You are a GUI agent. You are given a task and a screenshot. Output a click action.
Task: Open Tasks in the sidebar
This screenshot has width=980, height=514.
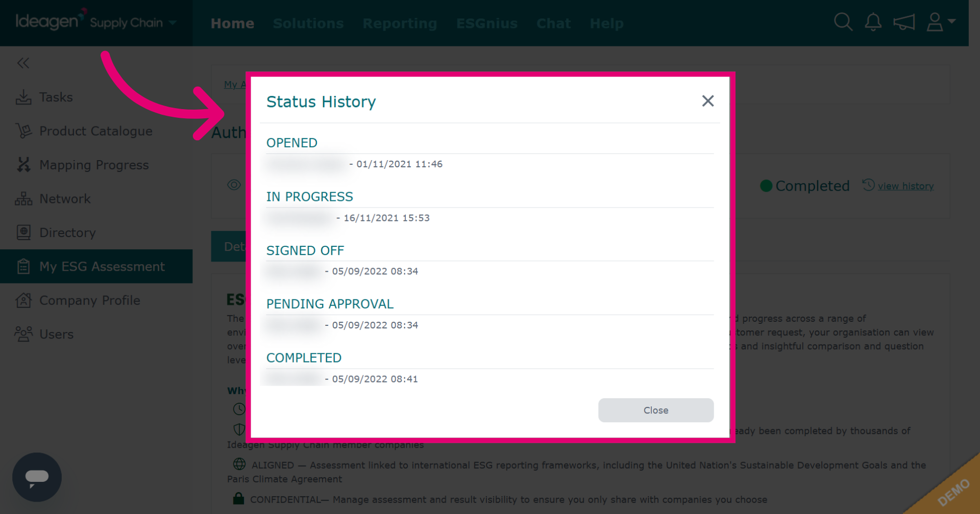(x=96, y=97)
